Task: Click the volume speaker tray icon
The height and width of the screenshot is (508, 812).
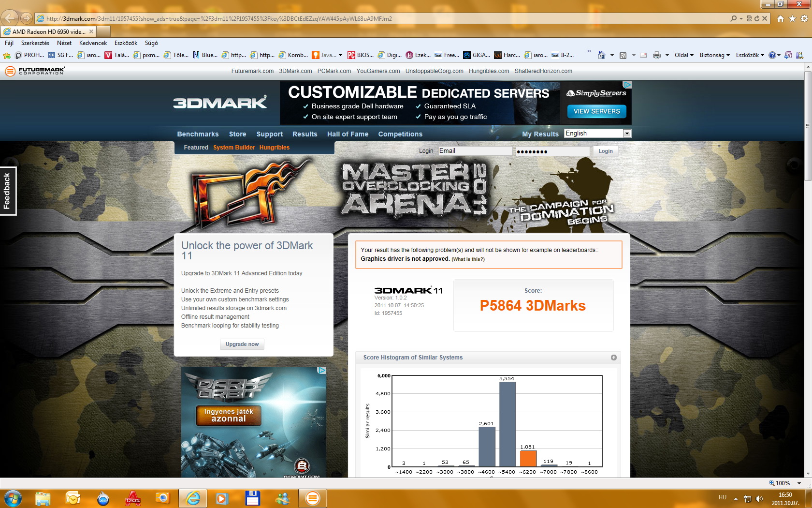Action: [759, 499]
